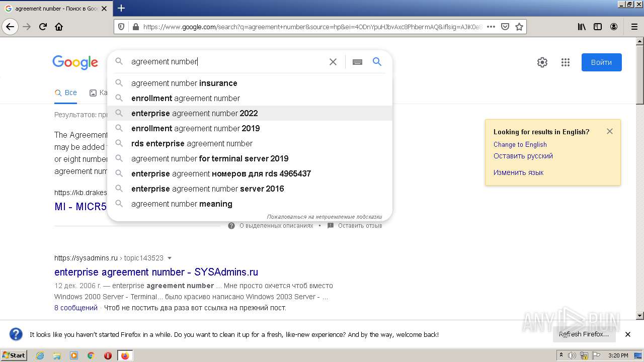The image size is (644, 362).
Task: Select suggestion enrollment agreement number
Action: click(250, 98)
